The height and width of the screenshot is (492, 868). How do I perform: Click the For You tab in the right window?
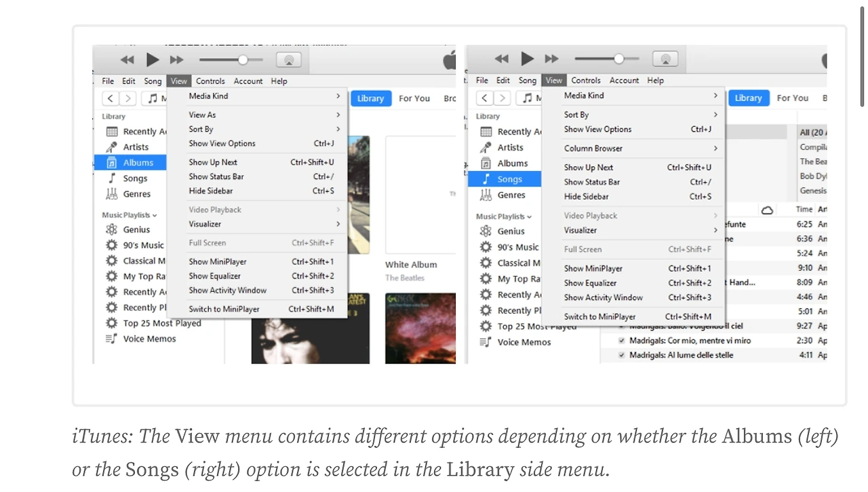coord(793,98)
